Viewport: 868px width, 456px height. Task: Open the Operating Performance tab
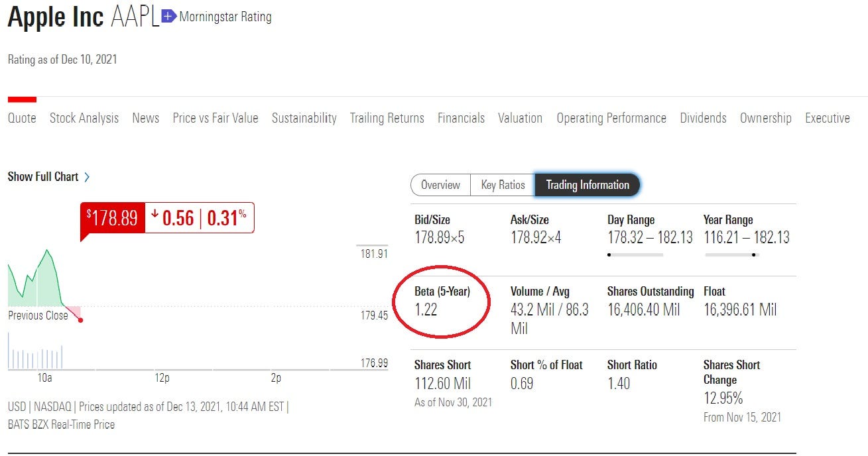[611, 118]
